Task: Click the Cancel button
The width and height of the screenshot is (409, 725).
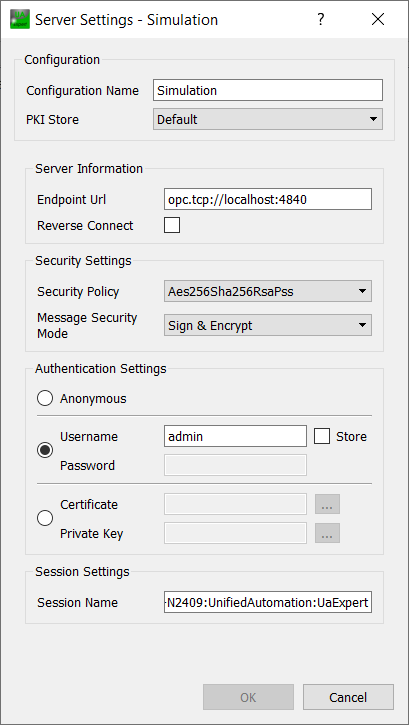Action: coord(348,697)
